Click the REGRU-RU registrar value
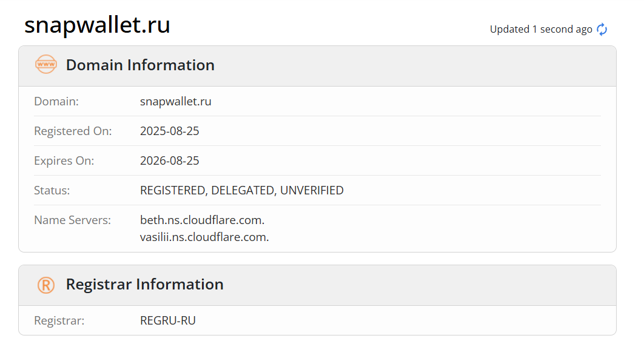Viewport: 644px width, 347px height. (167, 320)
